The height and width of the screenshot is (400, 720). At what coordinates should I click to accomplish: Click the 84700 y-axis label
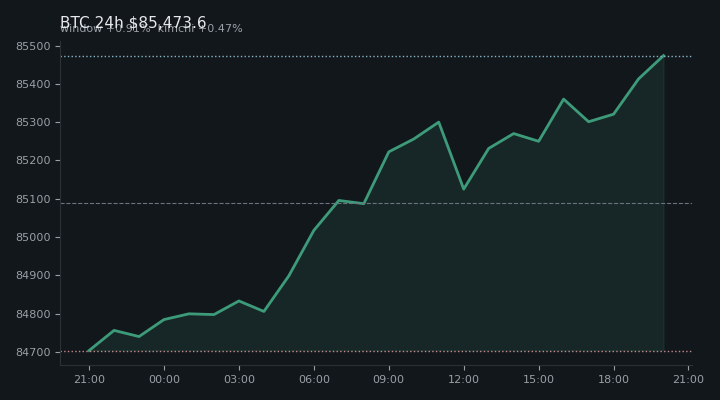pyautogui.click(x=33, y=352)
